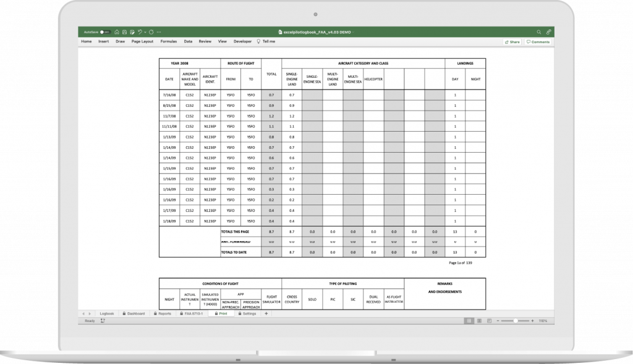
Task: Open the Developer ribbon tab
Action: tap(242, 41)
